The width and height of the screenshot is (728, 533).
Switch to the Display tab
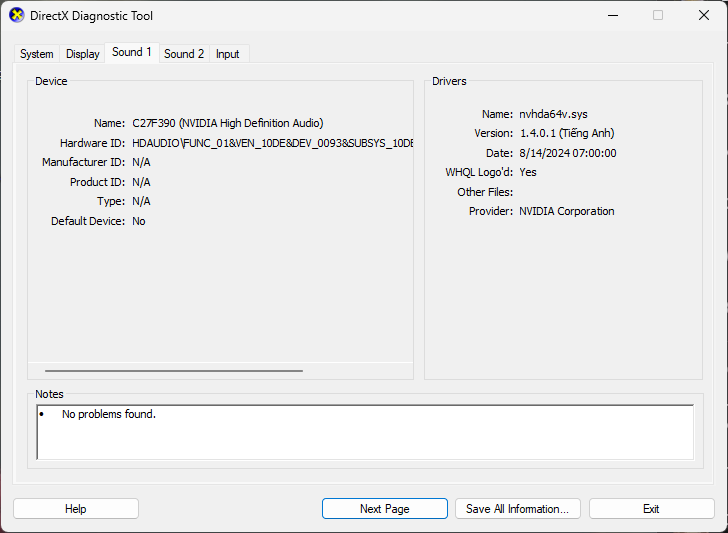pos(83,54)
